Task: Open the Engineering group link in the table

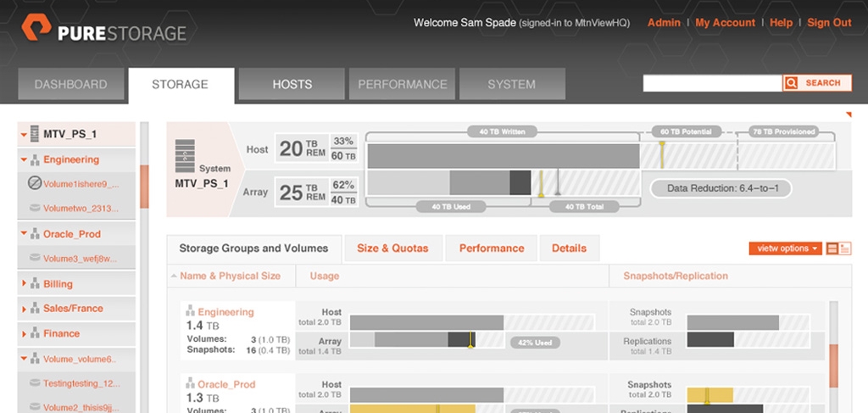Action: click(x=225, y=312)
